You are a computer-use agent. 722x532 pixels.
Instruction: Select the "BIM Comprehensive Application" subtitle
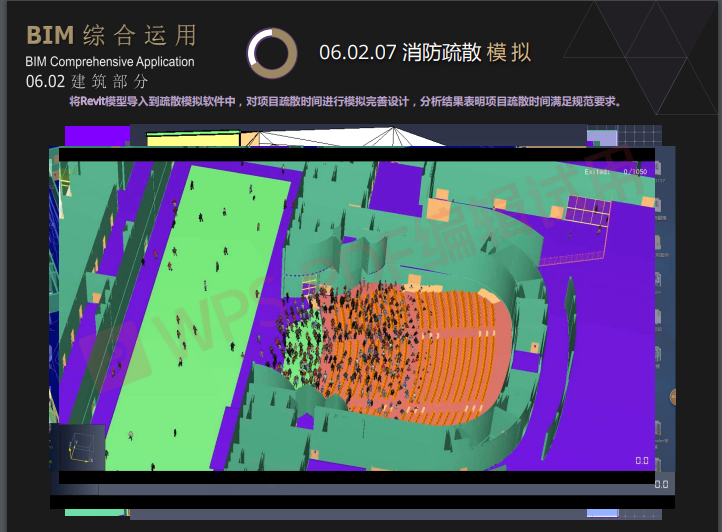pyautogui.click(x=110, y=62)
